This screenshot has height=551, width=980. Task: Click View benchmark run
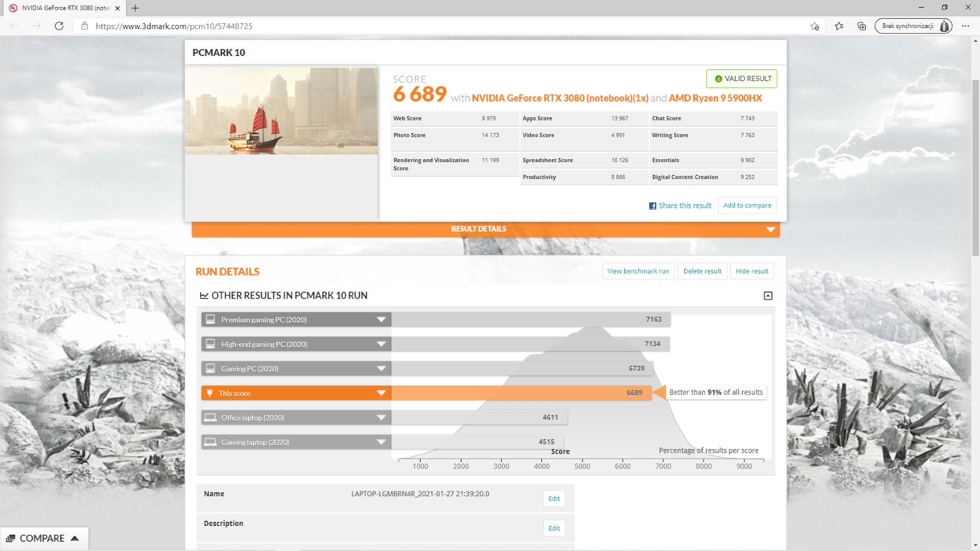click(x=638, y=271)
